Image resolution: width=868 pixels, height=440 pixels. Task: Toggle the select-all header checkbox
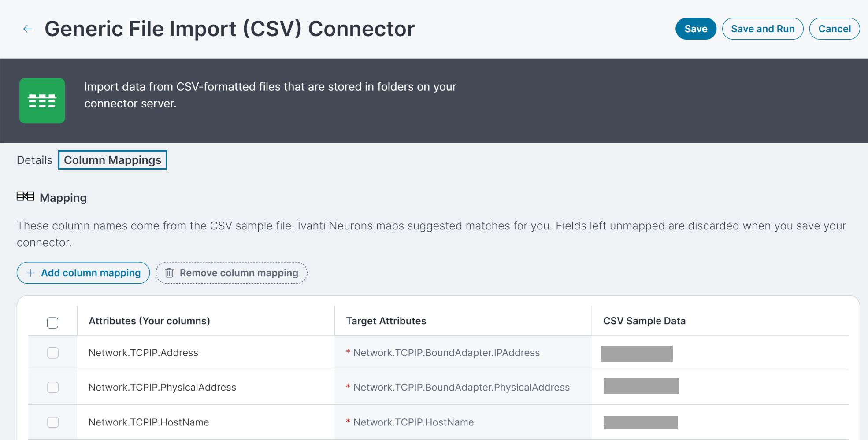click(52, 323)
